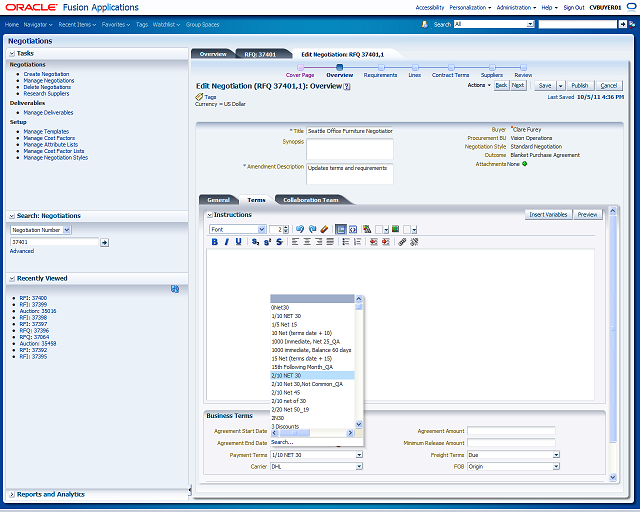Expand Reports and Analytics panel
Viewport: 640px width, 512px height.
(x=12, y=494)
